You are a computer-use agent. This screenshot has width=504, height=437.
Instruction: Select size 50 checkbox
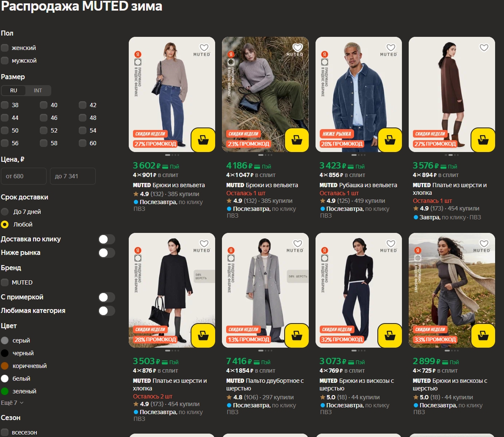[x=5, y=130]
